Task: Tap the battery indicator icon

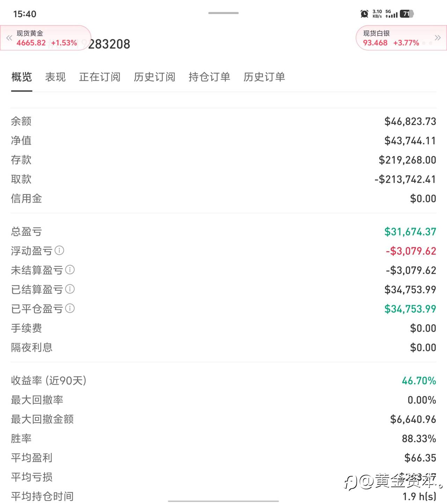Action: pyautogui.click(x=406, y=14)
